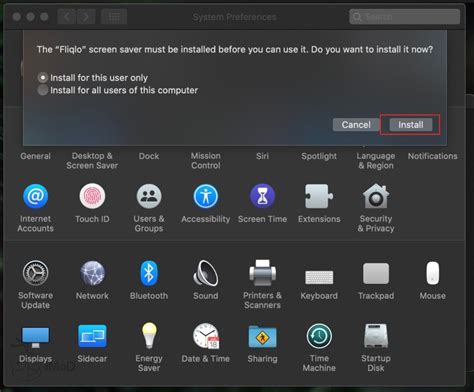Open the Displays pane
Screen dimensions: 474x392
[35, 337]
